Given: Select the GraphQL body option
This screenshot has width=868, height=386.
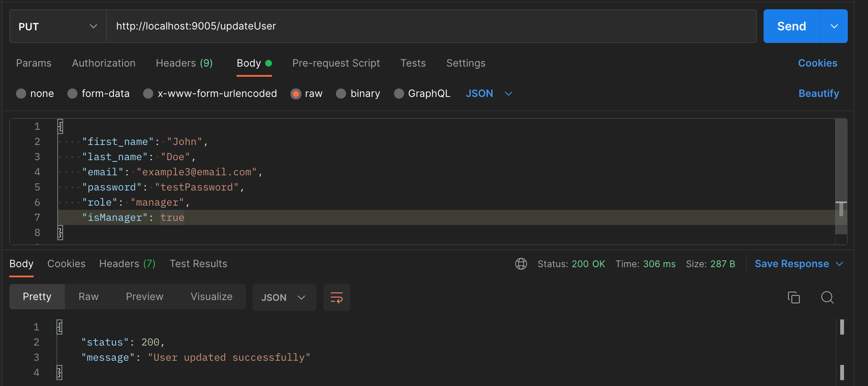Looking at the screenshot, I should click(x=422, y=94).
